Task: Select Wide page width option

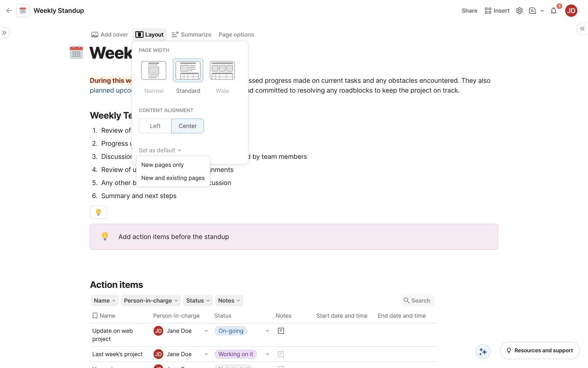Action: 222,70
